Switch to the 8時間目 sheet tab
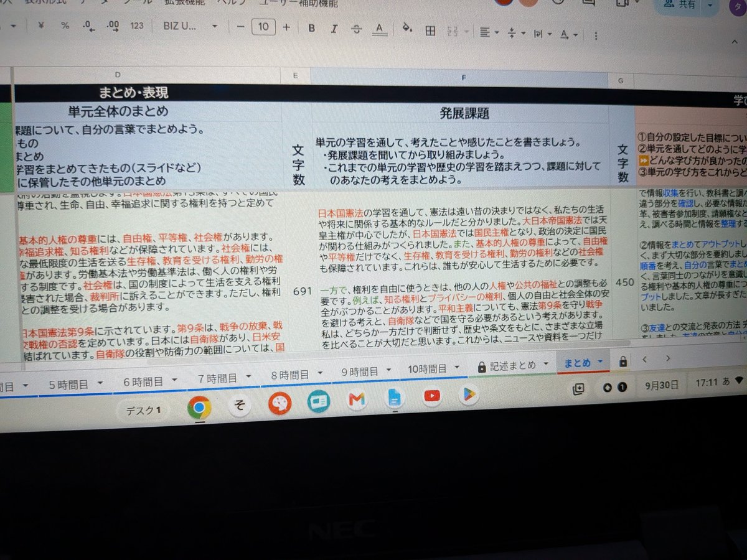Viewport: 747px width, 560px height. tap(296, 375)
